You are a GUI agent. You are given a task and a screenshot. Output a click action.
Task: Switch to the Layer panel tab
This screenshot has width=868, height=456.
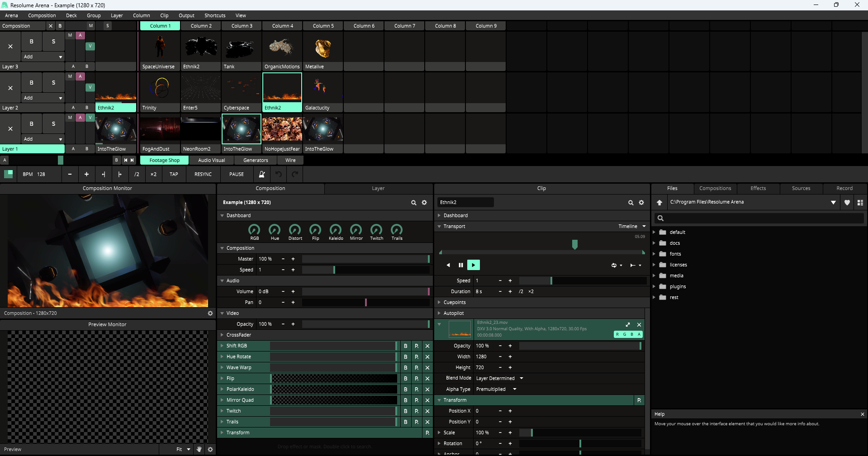click(x=378, y=188)
